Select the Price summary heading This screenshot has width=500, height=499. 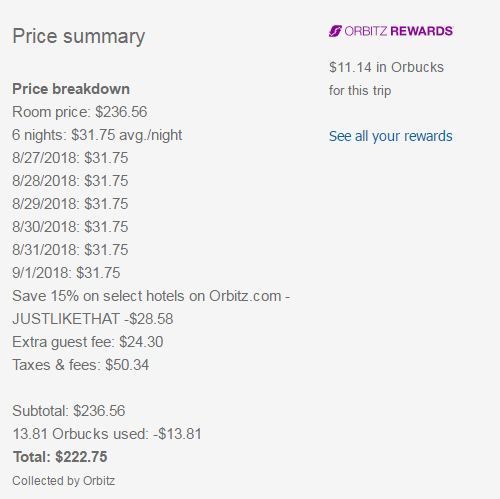pyautogui.click(x=79, y=37)
